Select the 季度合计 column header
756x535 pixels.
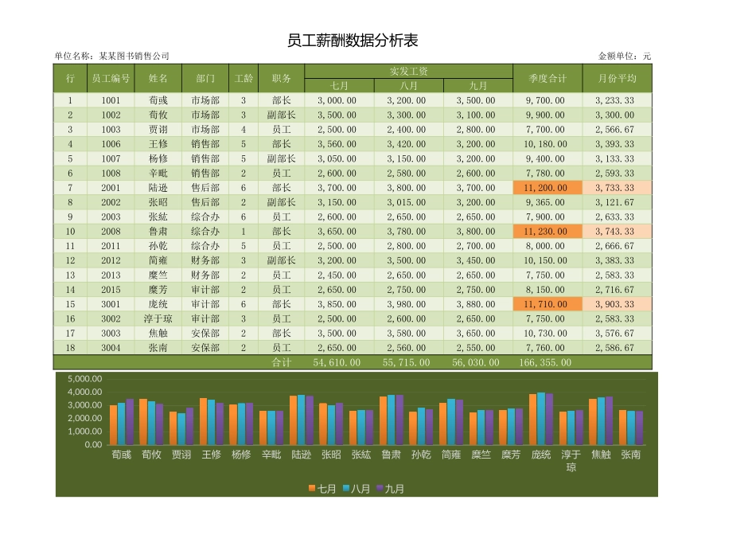coord(547,78)
